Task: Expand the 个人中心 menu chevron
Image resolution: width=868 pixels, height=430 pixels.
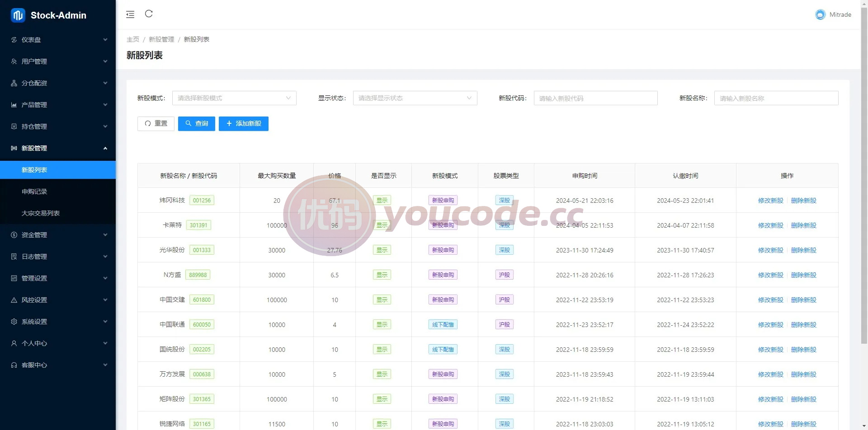Action: [x=105, y=343]
